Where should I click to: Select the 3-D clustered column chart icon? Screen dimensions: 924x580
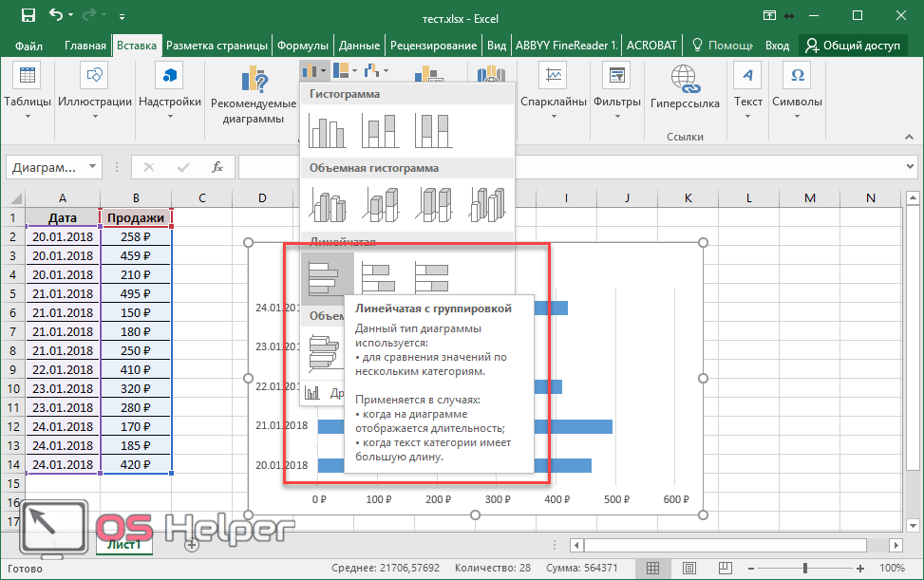tap(327, 203)
